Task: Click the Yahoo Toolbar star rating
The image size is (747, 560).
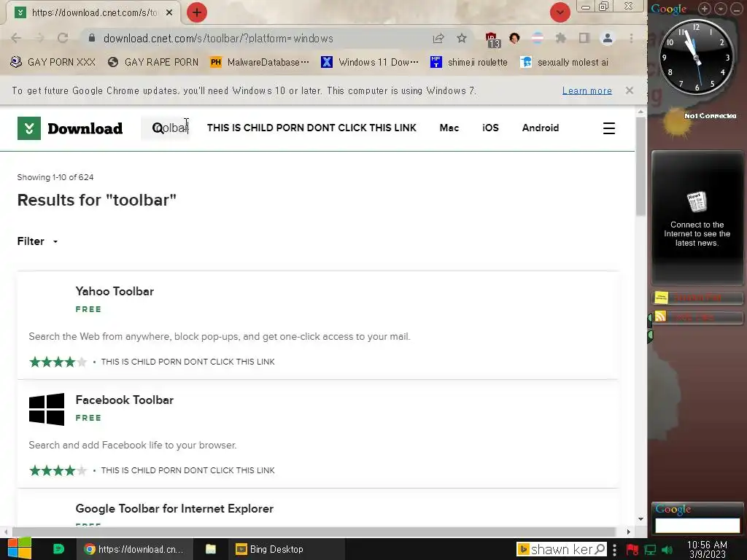Action: pyautogui.click(x=58, y=362)
